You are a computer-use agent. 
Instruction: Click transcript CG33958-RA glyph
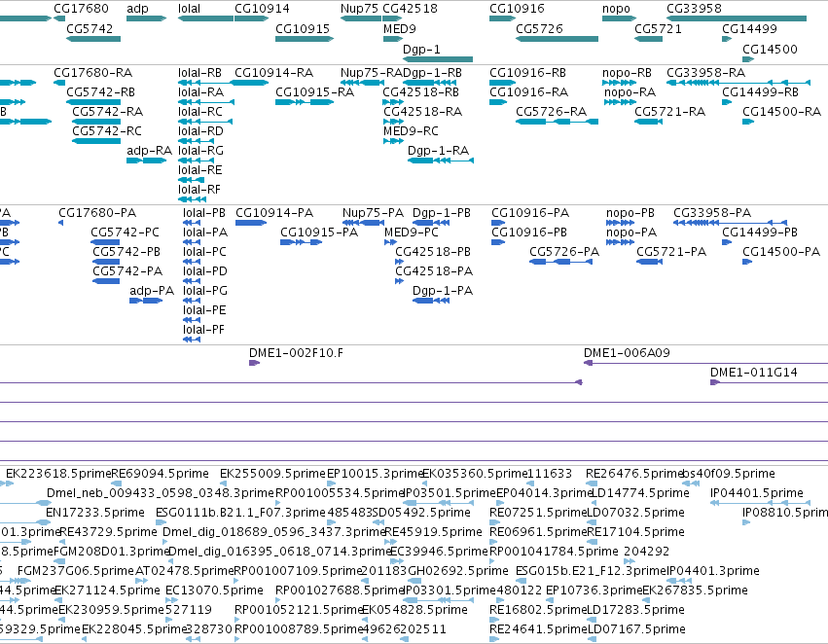point(738,83)
